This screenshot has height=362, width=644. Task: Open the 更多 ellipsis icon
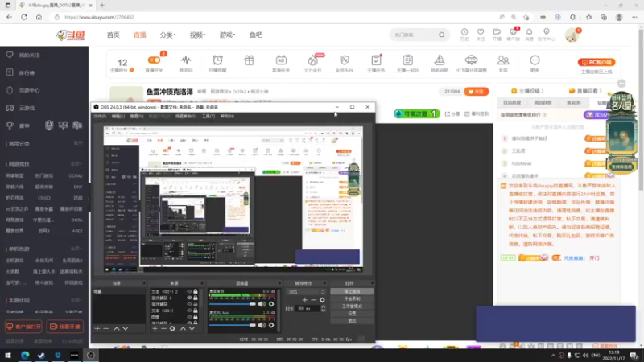coord(535,60)
